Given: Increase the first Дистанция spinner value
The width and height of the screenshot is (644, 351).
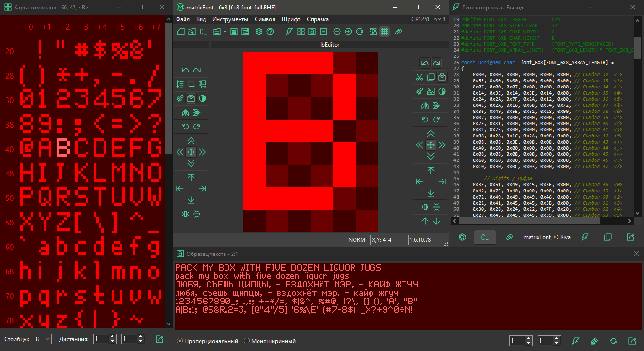Looking at the screenshot, I should [x=112, y=337].
